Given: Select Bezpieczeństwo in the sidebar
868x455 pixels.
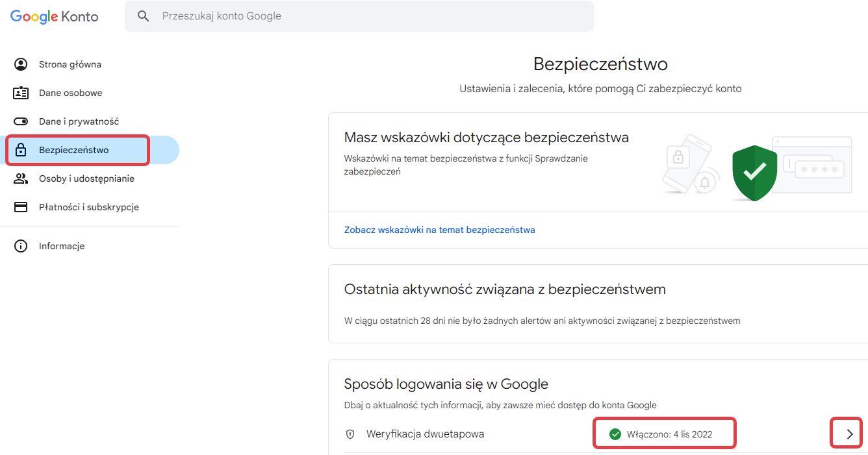Looking at the screenshot, I should 90,150.
